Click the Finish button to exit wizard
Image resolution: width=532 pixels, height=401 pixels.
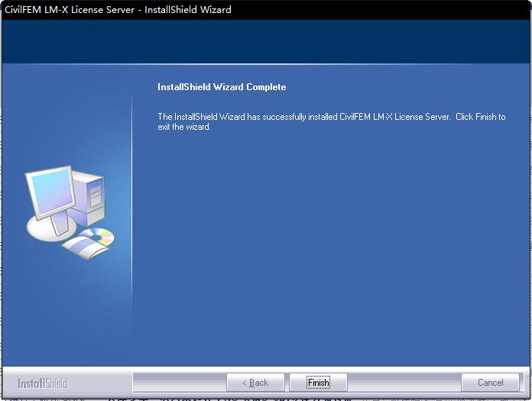[x=318, y=383]
